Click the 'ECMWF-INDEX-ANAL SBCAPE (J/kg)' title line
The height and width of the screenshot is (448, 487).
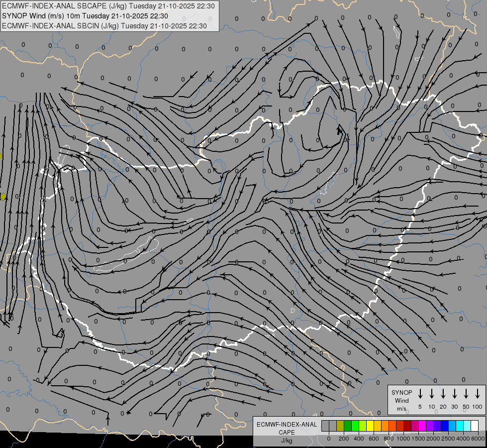tap(108, 6)
